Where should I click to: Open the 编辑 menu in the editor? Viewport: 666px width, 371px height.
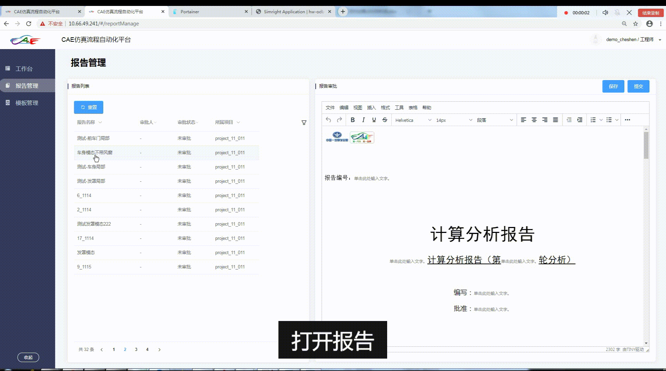coord(344,108)
